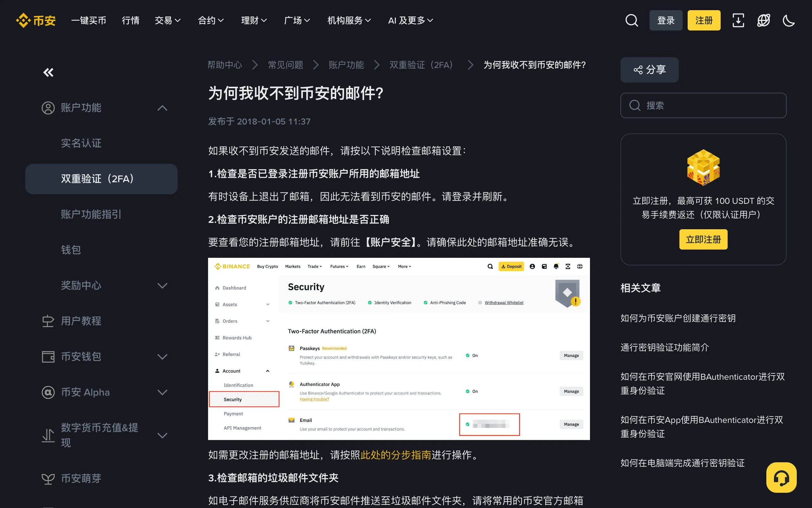Click the gift box promo image

pos(703,168)
